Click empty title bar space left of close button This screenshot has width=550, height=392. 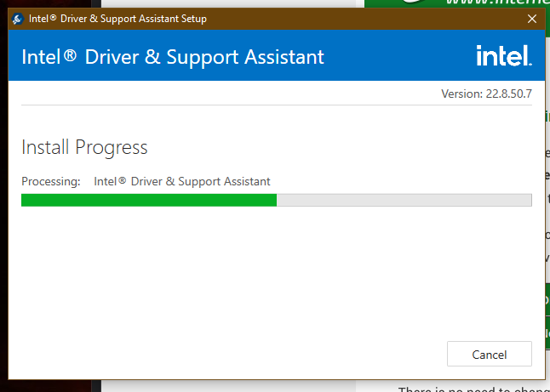[383, 19]
